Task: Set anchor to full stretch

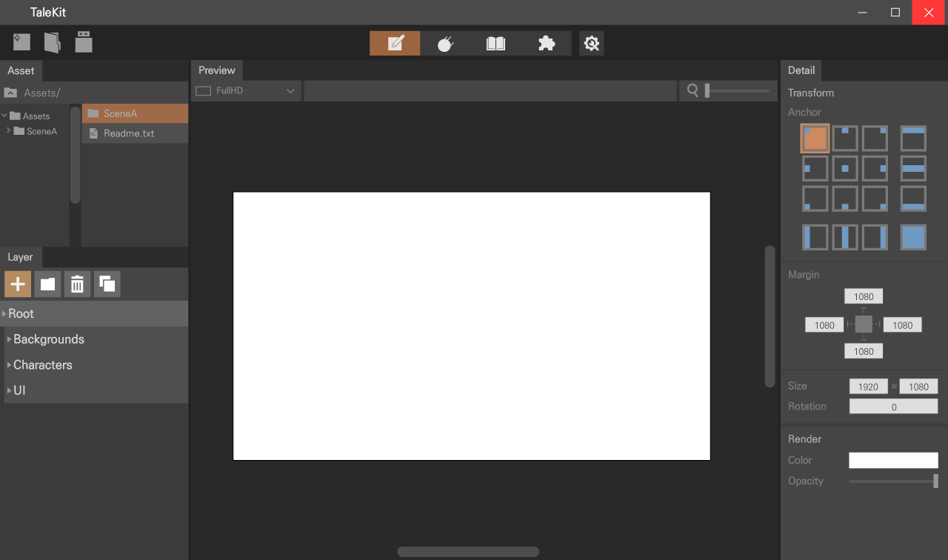Action: click(x=913, y=237)
